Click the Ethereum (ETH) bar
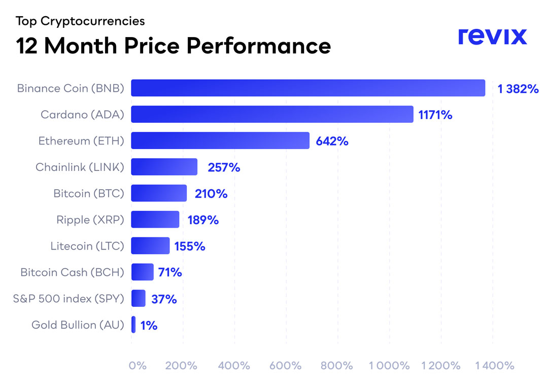547x392 pixels. tap(220, 140)
